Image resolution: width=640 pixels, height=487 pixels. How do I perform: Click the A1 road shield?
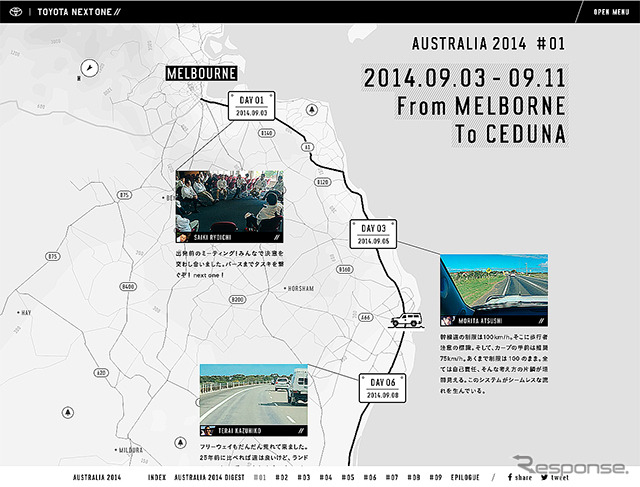coord(308,147)
